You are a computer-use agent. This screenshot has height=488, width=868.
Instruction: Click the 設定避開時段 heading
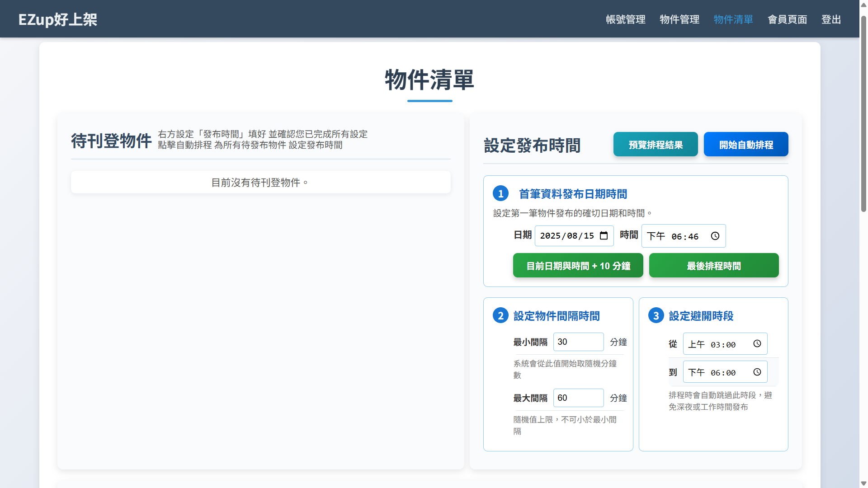701,316
